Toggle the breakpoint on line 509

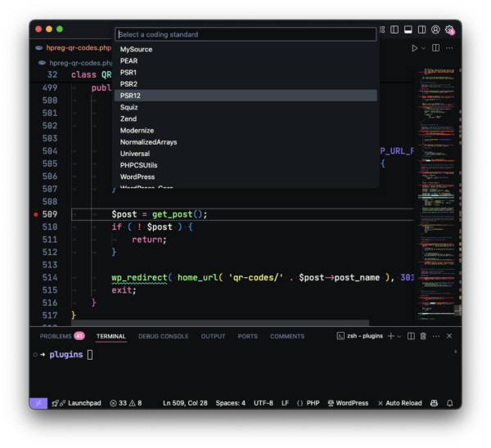click(36, 214)
